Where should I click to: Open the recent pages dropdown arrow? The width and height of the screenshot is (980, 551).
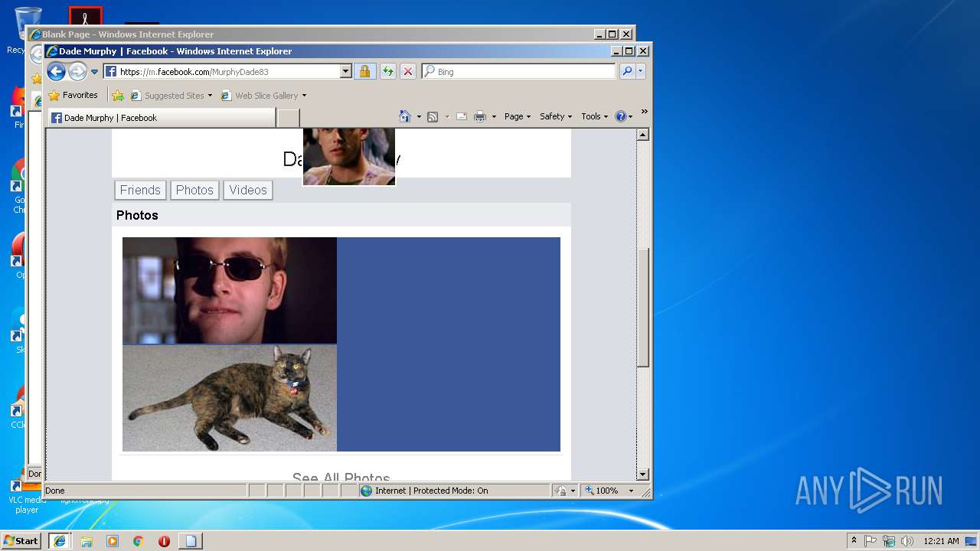tap(95, 72)
